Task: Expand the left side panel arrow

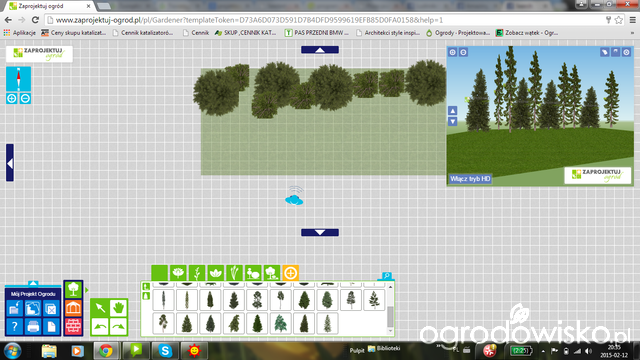Action: click(10, 163)
